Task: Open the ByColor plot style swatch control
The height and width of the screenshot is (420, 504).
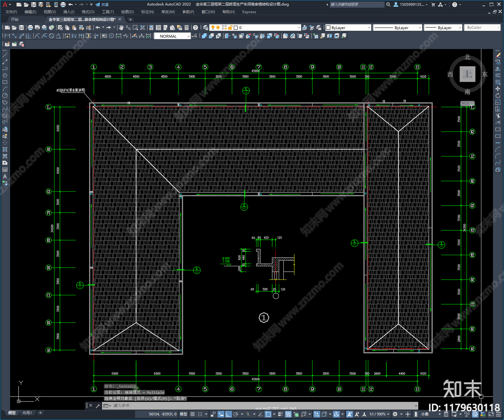Action: (482, 28)
